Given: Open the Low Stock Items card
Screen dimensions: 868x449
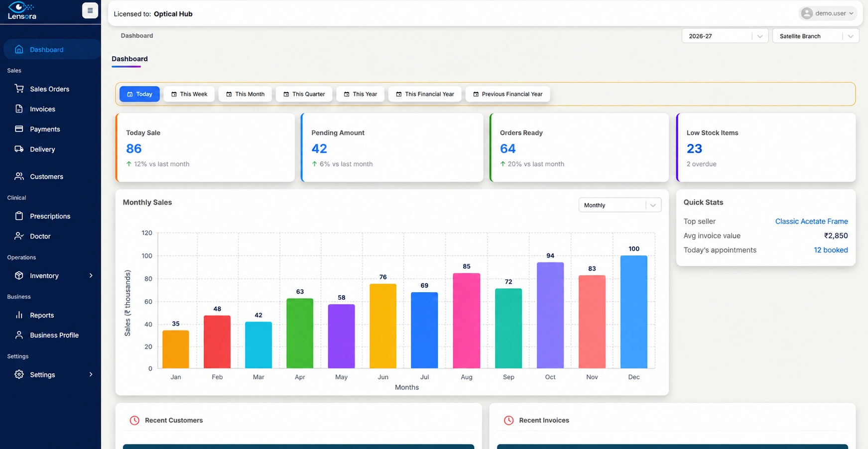Looking at the screenshot, I should click(766, 147).
